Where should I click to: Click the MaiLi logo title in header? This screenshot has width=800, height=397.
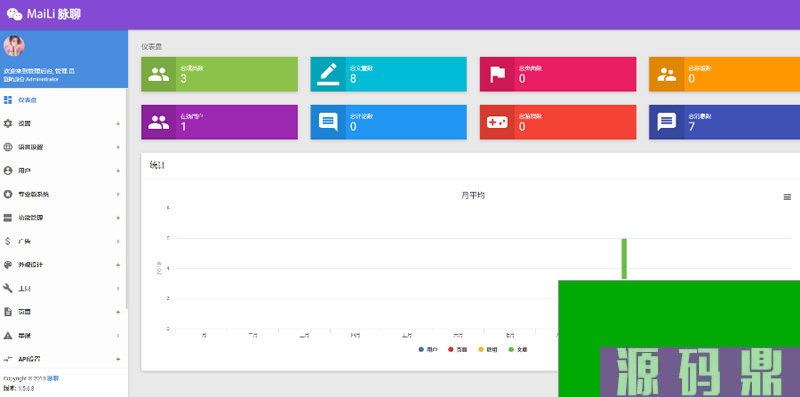pos(44,14)
